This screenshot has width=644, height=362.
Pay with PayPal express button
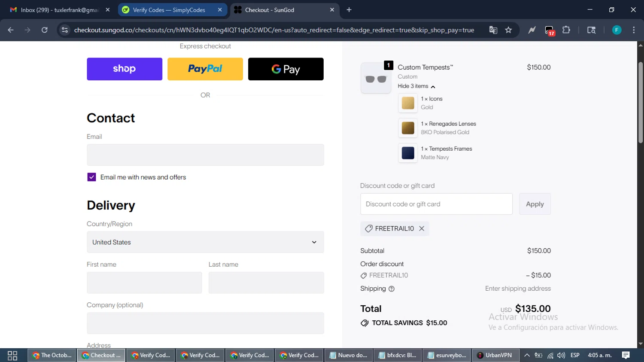point(205,69)
